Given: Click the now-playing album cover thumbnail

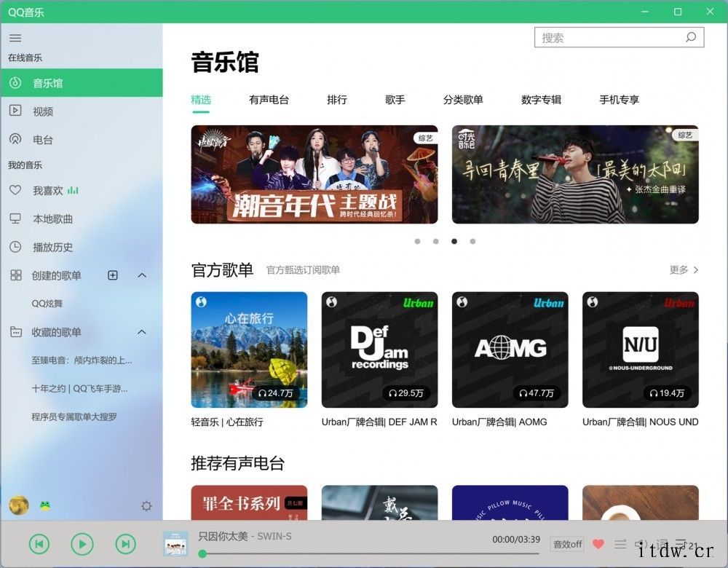Looking at the screenshot, I should (x=175, y=544).
